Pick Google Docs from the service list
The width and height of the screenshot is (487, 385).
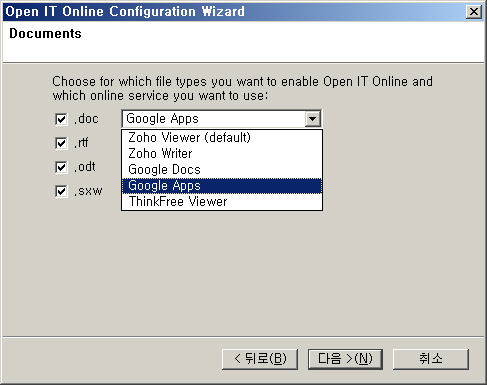tap(222, 170)
